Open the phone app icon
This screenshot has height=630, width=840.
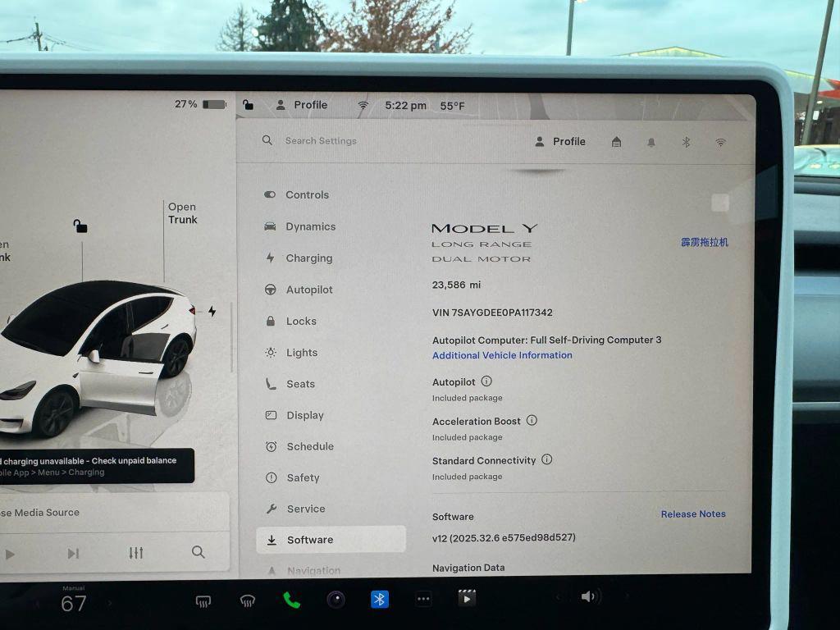click(292, 599)
